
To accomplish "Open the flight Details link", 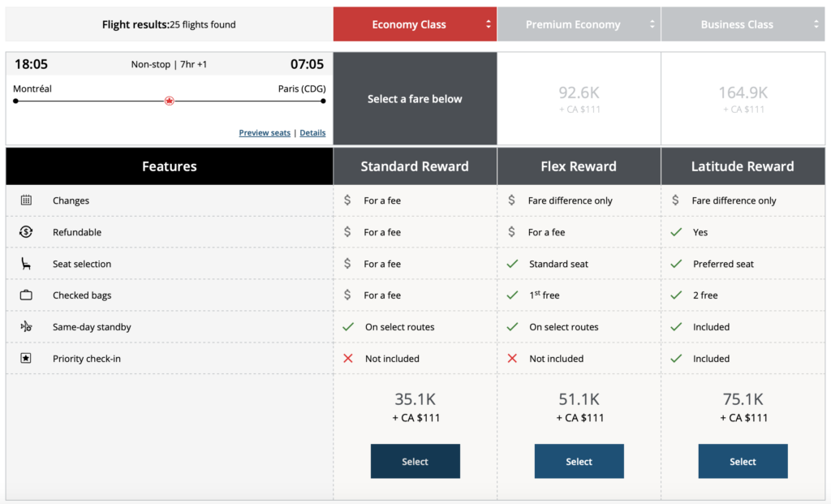I will (x=312, y=132).
